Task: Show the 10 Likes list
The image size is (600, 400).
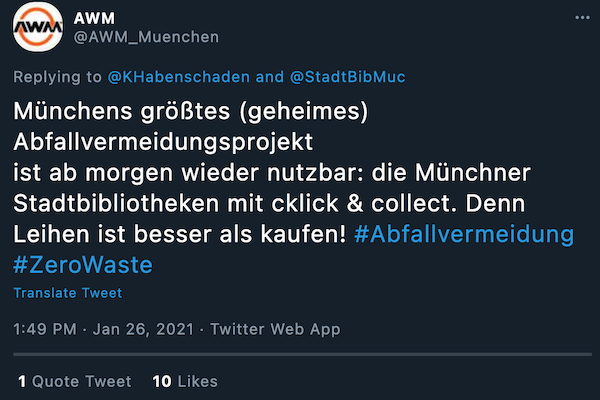Action: click(185, 381)
